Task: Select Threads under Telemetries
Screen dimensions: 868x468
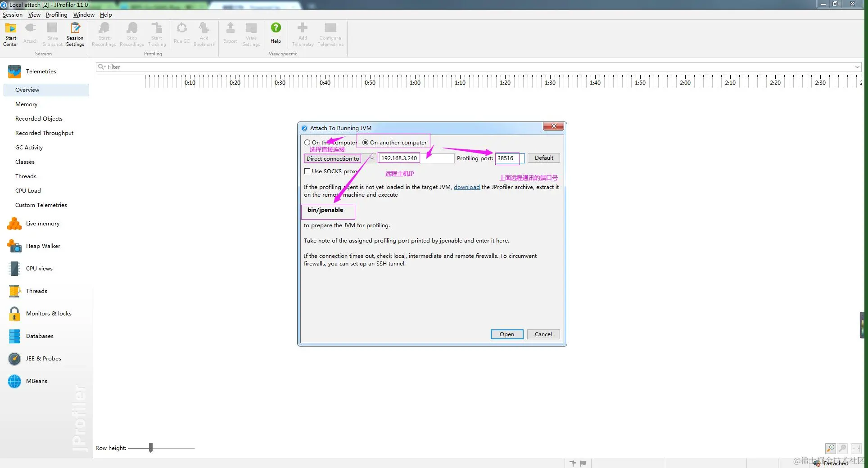Action: click(26, 176)
